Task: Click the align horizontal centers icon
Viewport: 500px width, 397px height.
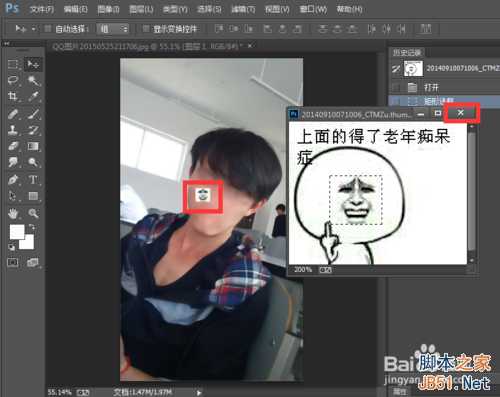Action: (x=282, y=29)
